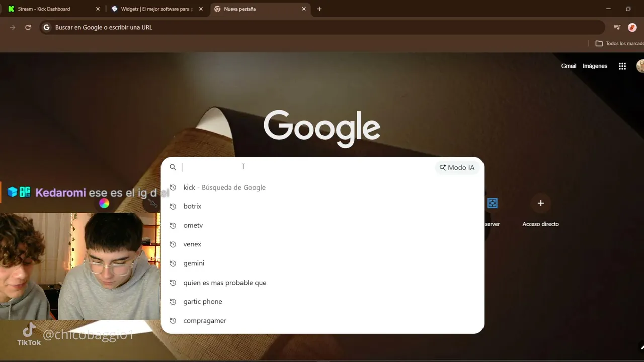
Task: Click the Google search input box
Action: click(x=307, y=167)
